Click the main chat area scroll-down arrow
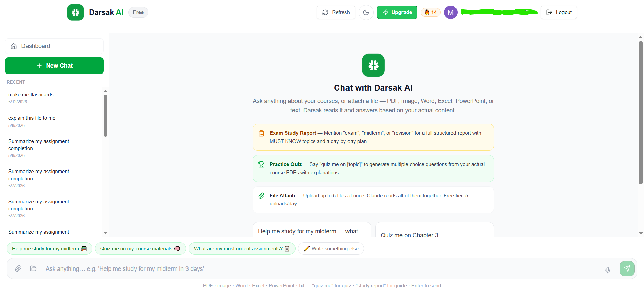This screenshot has height=293, width=644. pos(641,233)
